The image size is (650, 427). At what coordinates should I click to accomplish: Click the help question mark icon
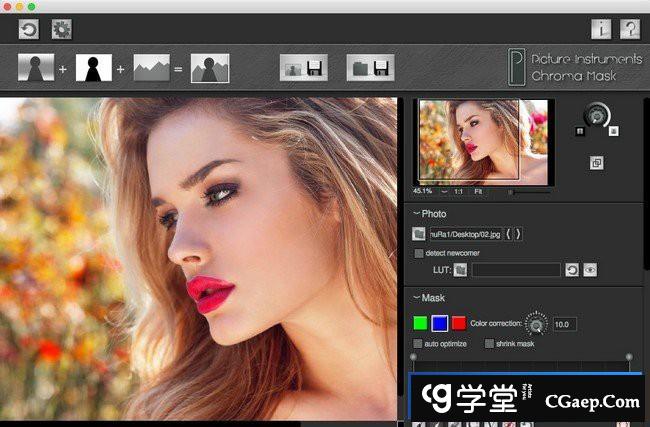coord(630,29)
